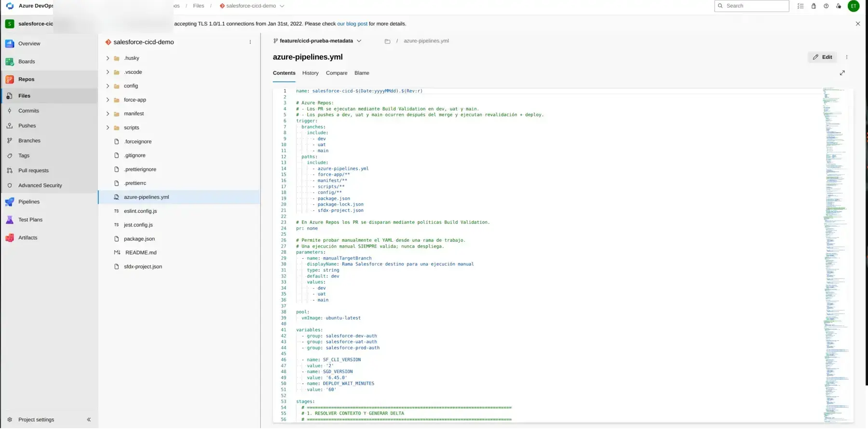This screenshot has height=430, width=868.
Task: Collapse the sidebar with the double chevron
Action: (89, 419)
